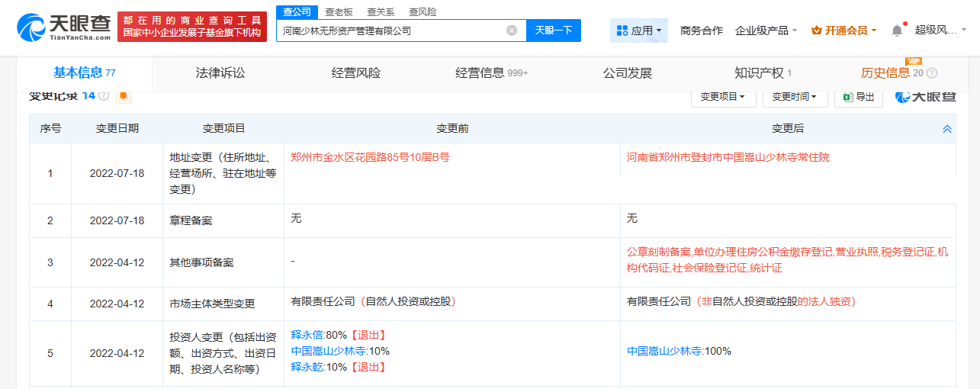
Task: Click the info icon beside 变更记录 14
Action: pos(104,96)
